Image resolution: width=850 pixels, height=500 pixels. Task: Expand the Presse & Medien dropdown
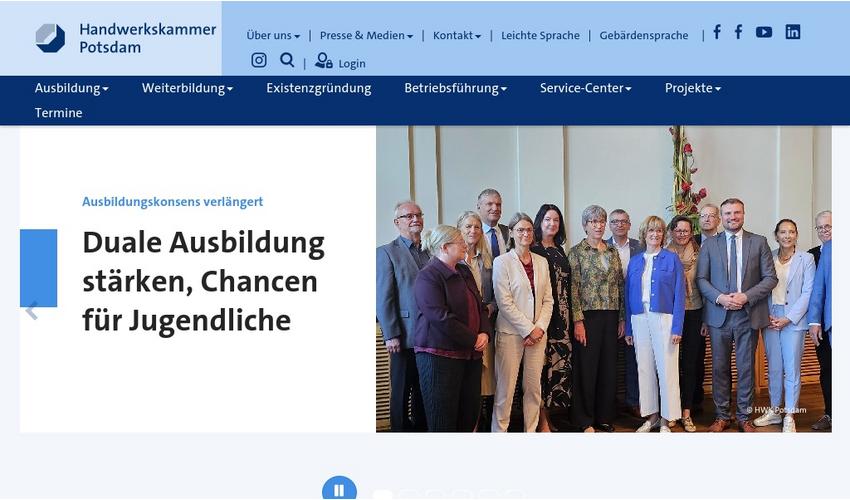pyautogui.click(x=366, y=35)
